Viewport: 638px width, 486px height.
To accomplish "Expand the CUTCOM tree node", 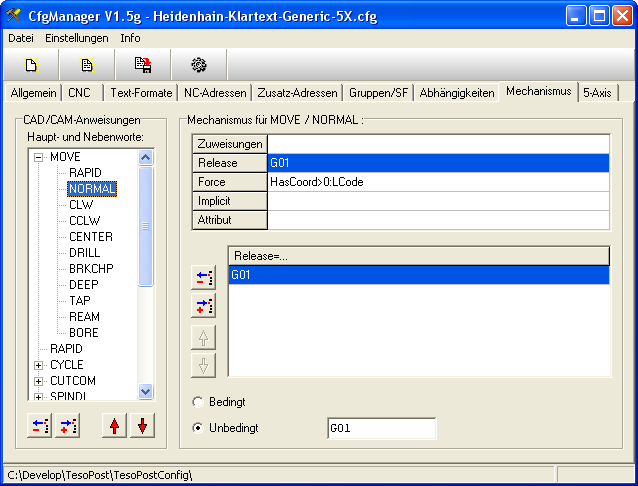I will pos(39,381).
